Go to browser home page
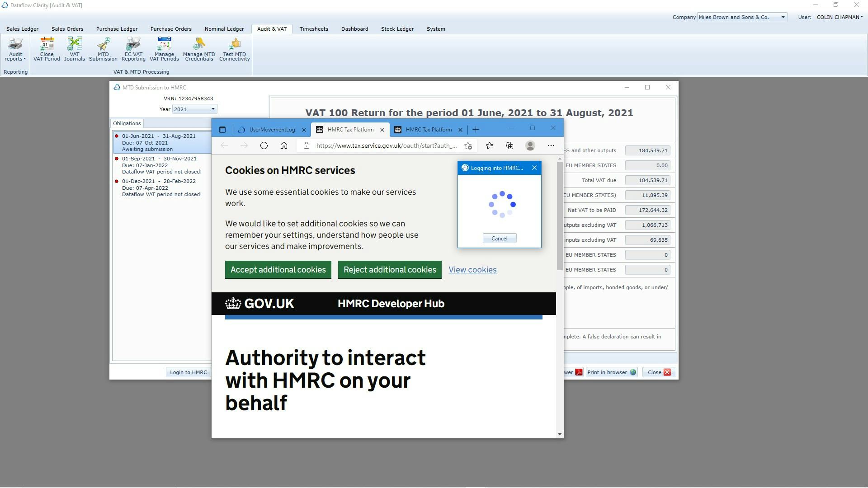 (284, 145)
